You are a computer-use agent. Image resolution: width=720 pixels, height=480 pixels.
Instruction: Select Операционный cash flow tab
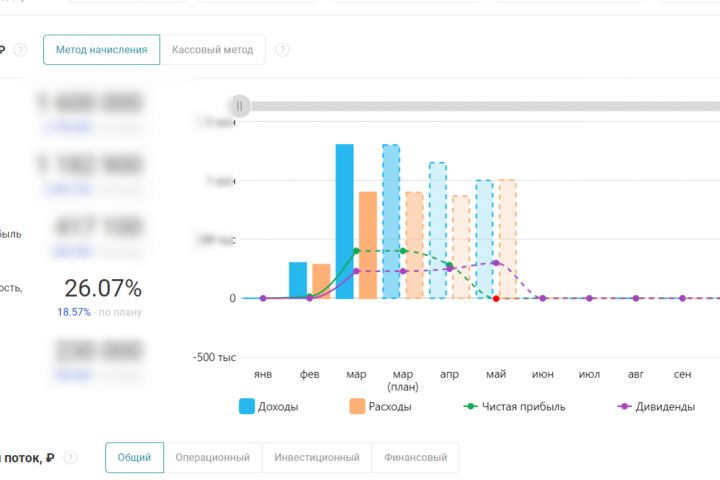point(212,458)
